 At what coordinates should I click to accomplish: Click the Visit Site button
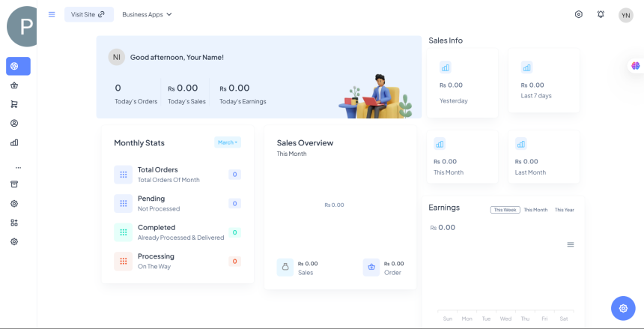click(88, 14)
